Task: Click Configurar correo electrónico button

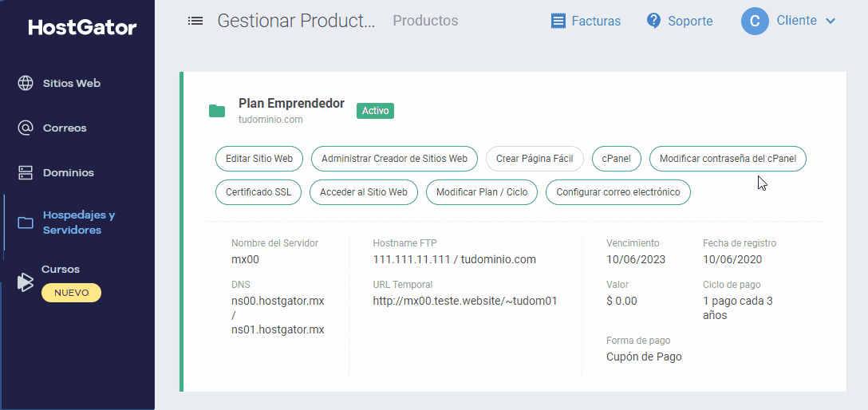Action: (x=618, y=192)
